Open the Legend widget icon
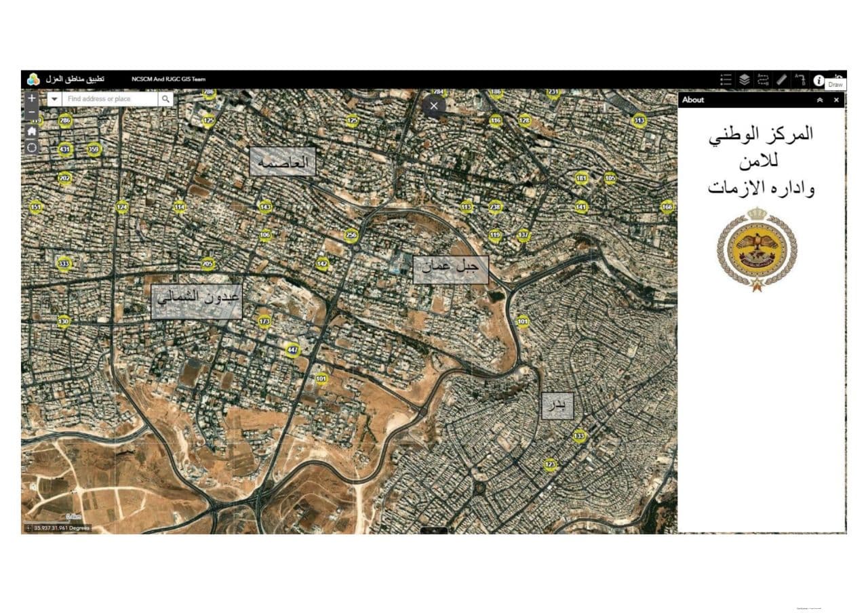 tap(726, 80)
